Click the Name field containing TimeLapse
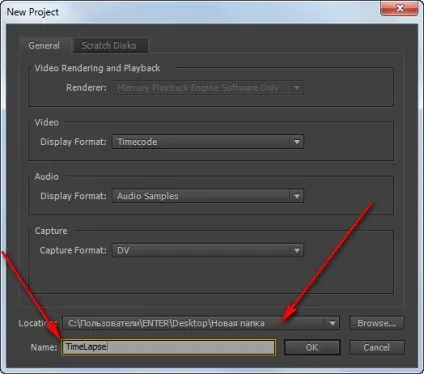The image size is (424, 374). click(x=169, y=347)
